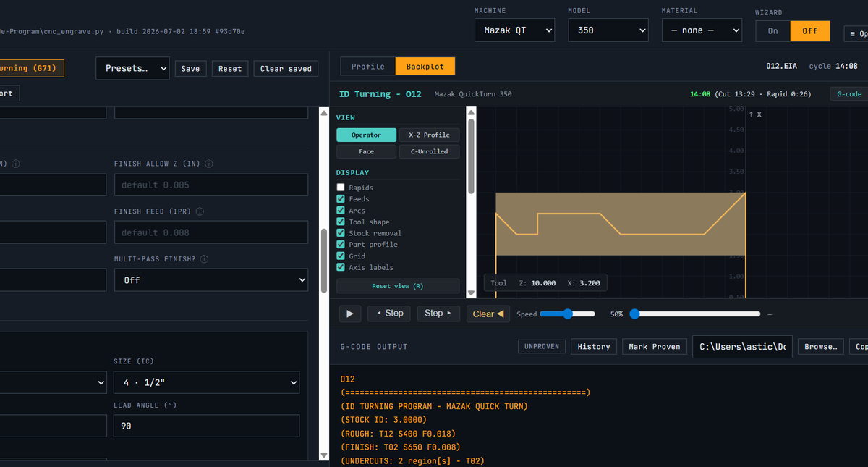The height and width of the screenshot is (467, 868).
Task: Select the Face view
Action: coord(366,151)
